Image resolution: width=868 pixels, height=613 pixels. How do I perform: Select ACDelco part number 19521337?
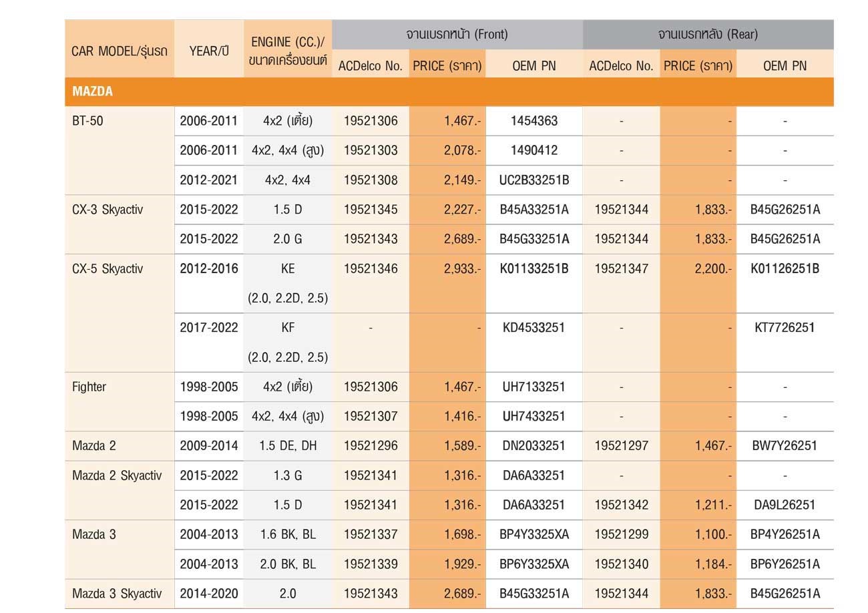pos(371,534)
